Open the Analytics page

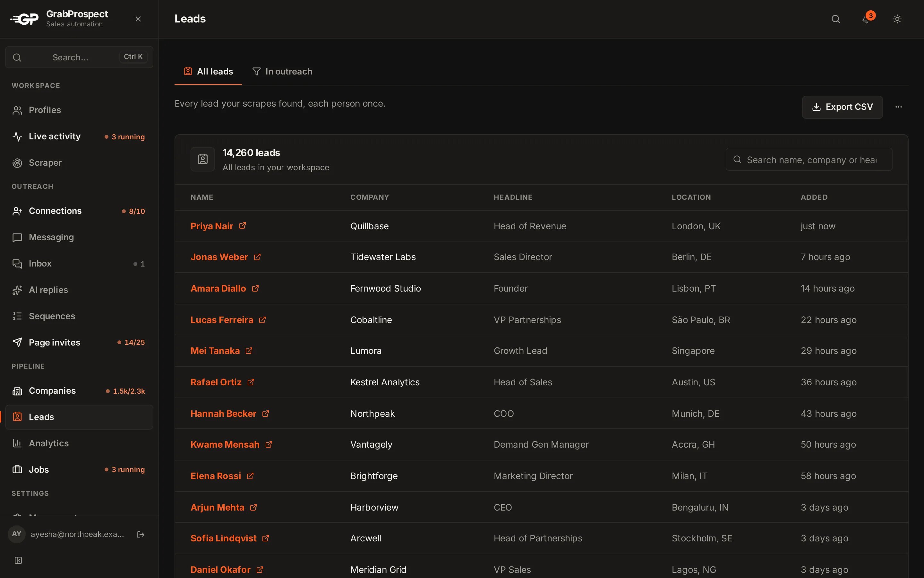click(79, 443)
